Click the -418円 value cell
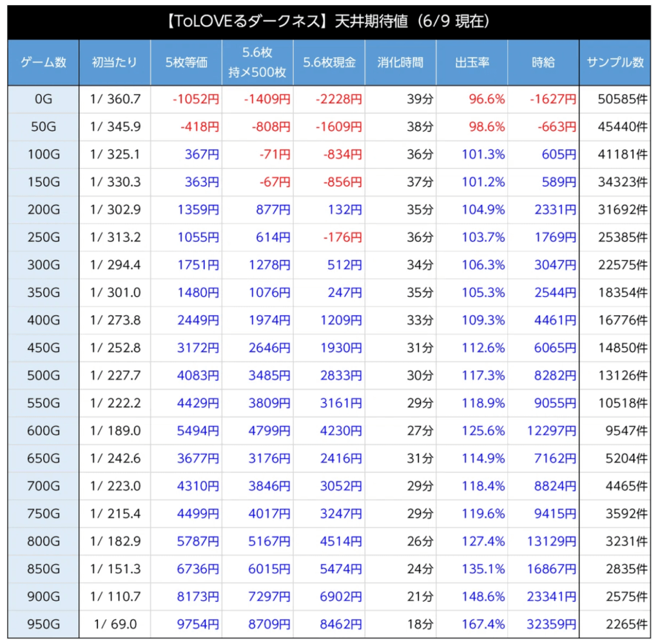 (x=186, y=127)
